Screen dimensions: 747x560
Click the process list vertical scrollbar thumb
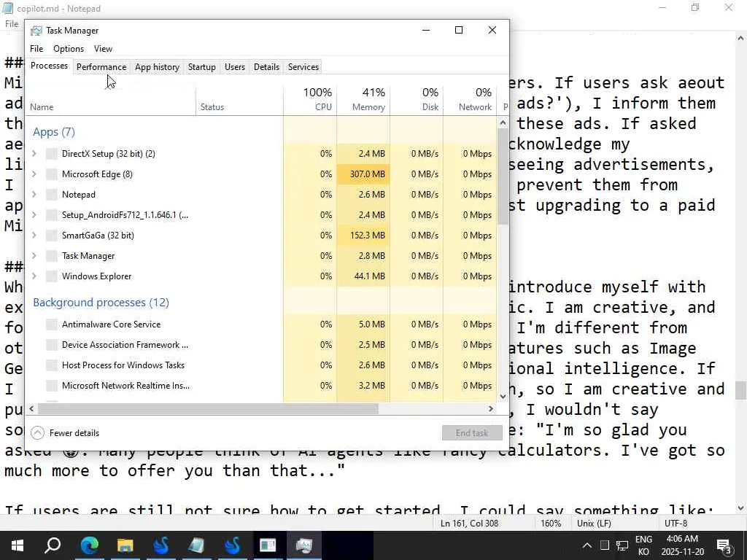pos(503,176)
